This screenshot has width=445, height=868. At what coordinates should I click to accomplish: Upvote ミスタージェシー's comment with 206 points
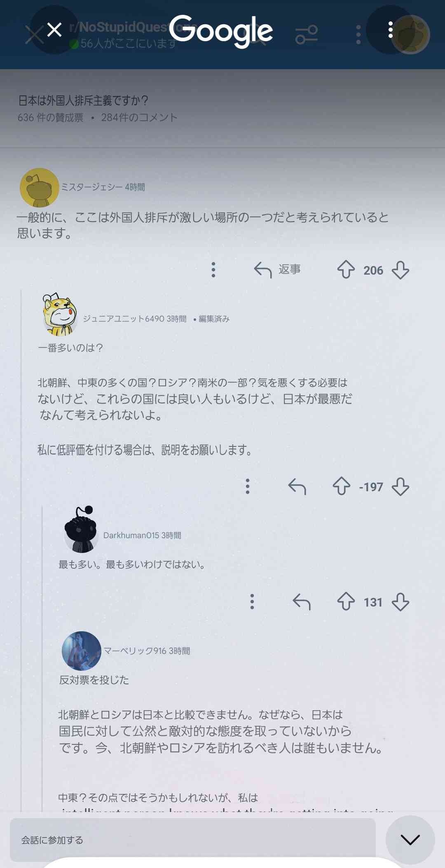346,270
